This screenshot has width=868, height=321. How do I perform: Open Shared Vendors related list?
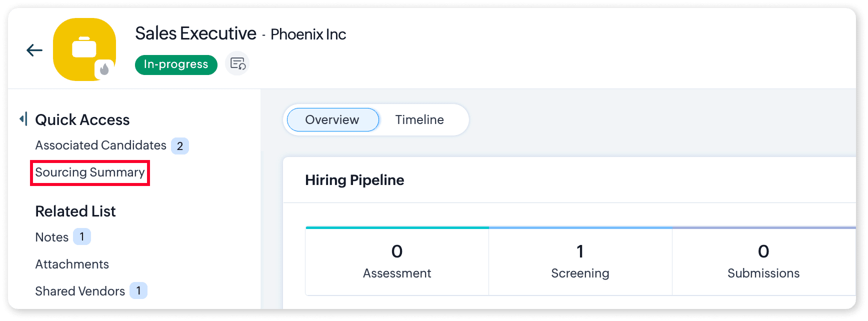tap(80, 291)
